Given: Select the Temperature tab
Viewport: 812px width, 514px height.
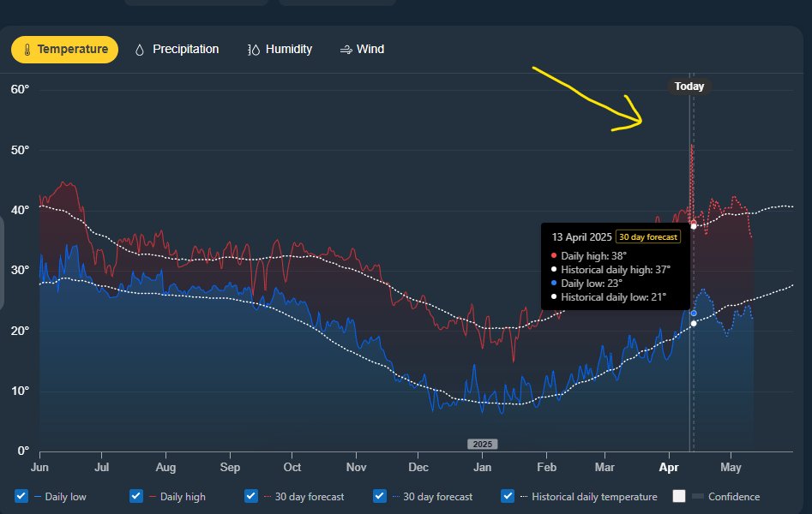Looking at the screenshot, I should [x=64, y=50].
